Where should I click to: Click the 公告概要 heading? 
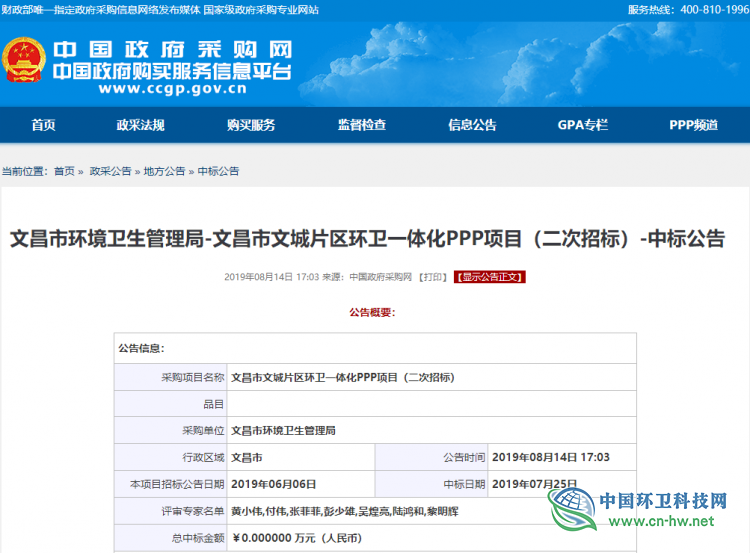pyautogui.click(x=372, y=312)
